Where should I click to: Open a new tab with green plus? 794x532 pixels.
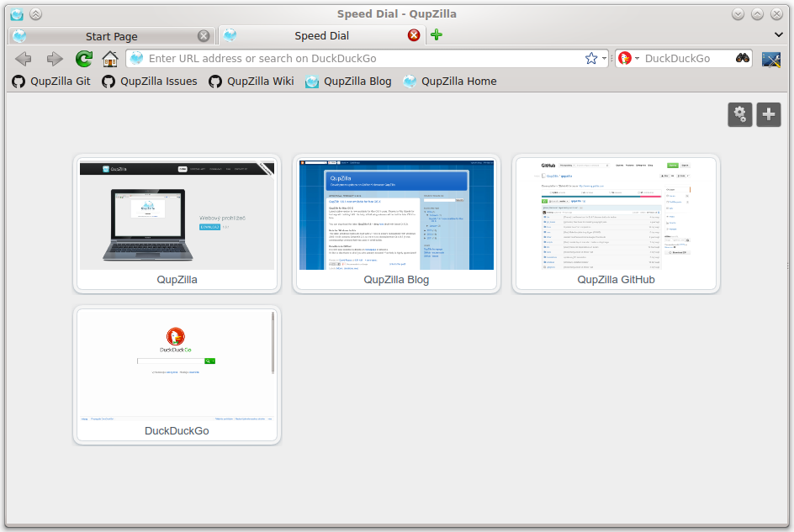pyautogui.click(x=436, y=35)
